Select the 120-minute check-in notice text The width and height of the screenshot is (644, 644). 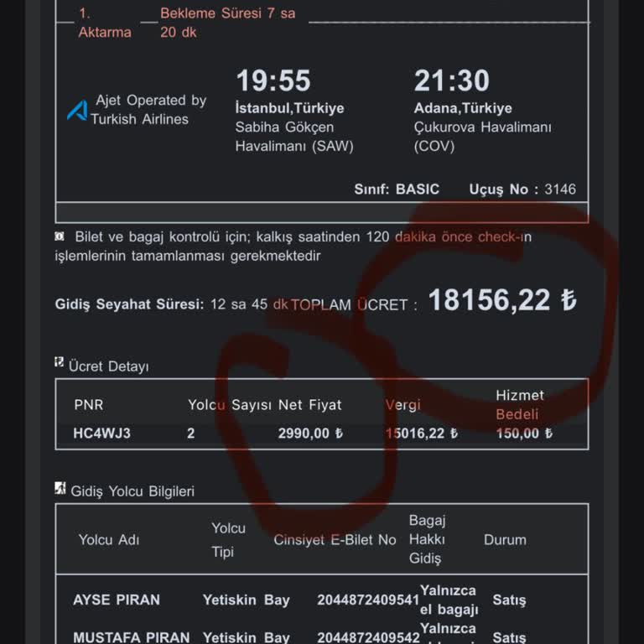point(293,246)
